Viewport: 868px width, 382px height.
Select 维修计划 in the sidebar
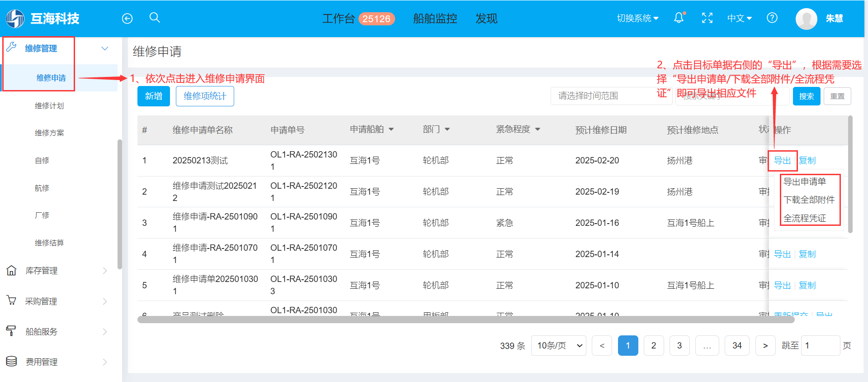coord(49,105)
